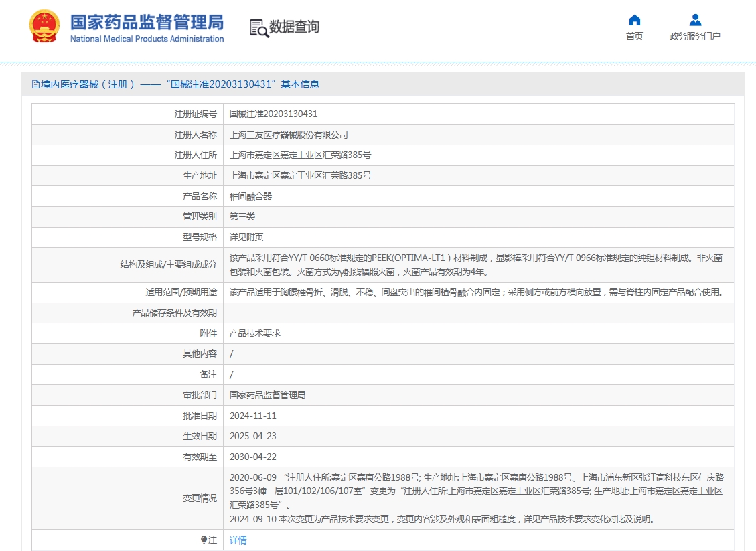Viewport: 756px width, 551px height.
Task: Click the 备注 label
Action: click(208, 375)
